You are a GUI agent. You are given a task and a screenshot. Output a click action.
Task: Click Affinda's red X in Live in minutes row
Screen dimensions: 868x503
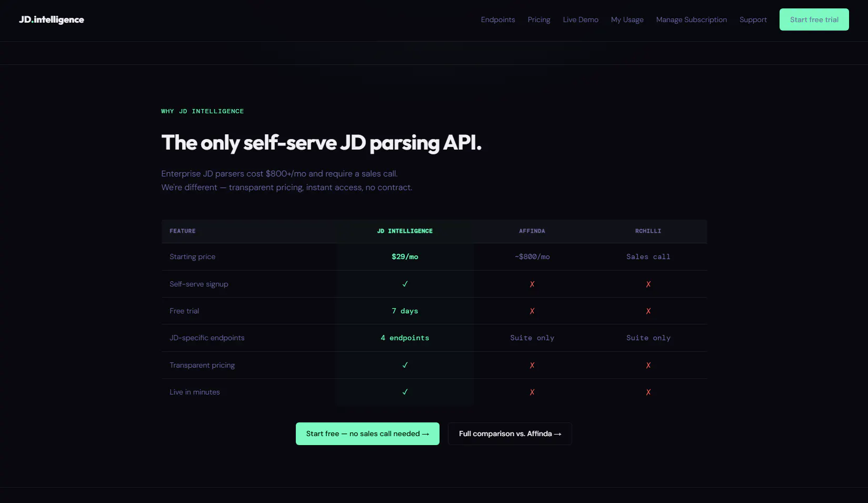pos(532,392)
